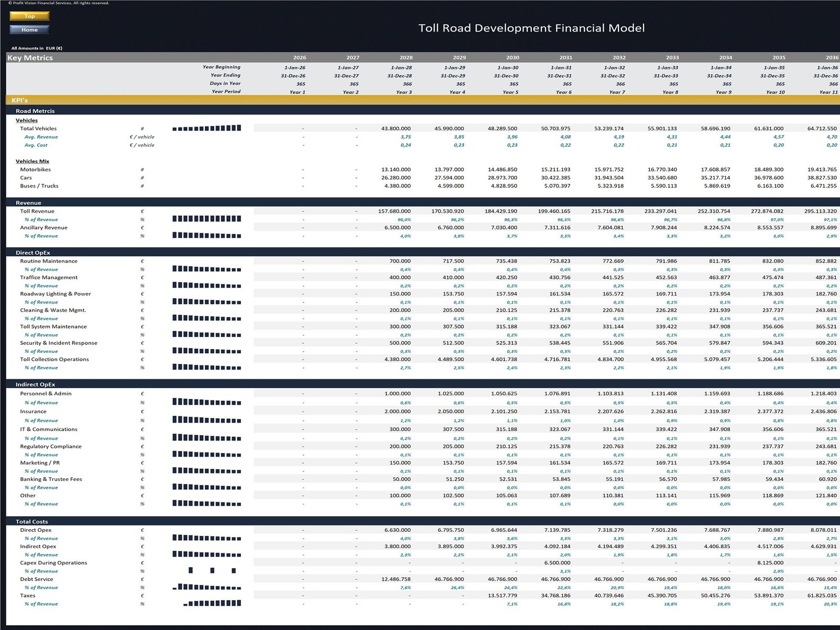Click the Toll Revenue % sparkline
Viewport: 840px width, 630px height.
pyautogui.click(x=207, y=219)
